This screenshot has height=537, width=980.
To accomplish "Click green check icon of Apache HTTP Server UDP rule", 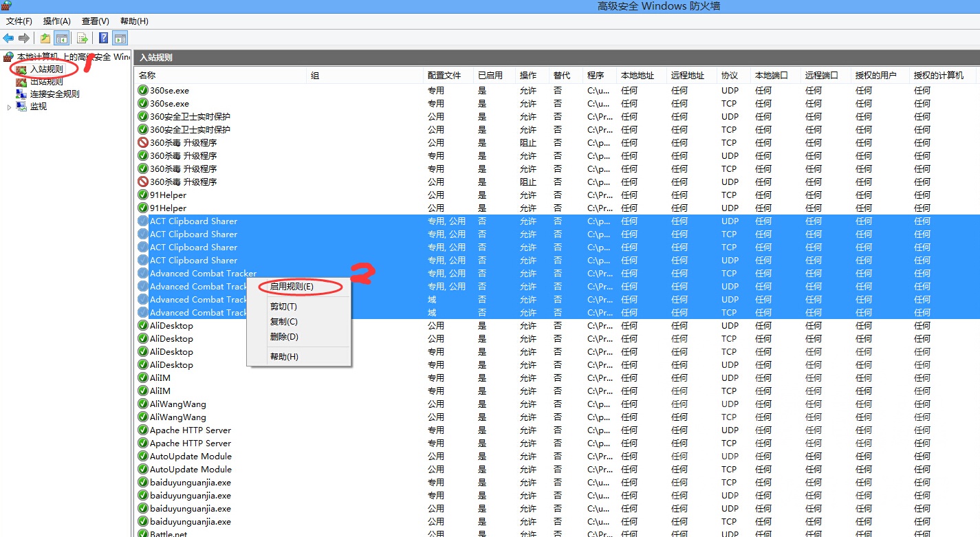I will (143, 430).
